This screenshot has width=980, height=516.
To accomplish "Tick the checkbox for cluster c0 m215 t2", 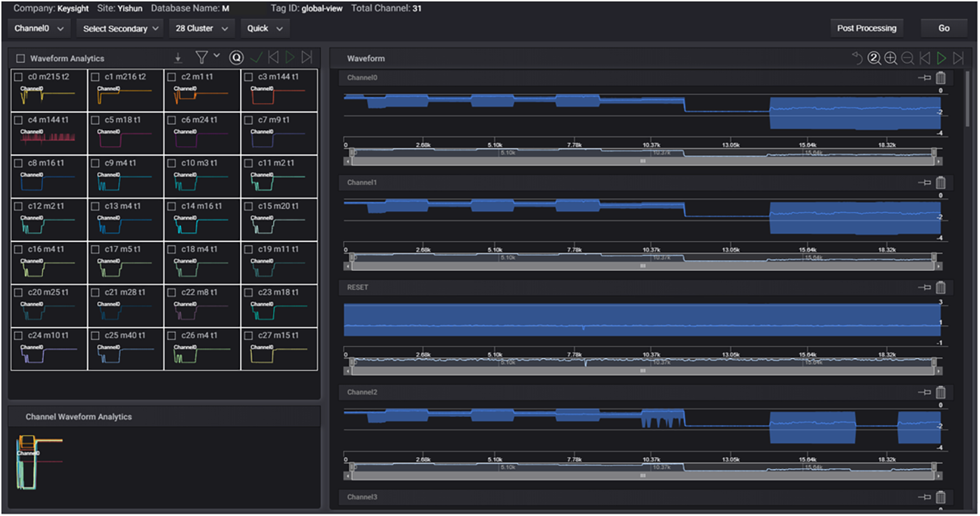I will [x=18, y=77].
